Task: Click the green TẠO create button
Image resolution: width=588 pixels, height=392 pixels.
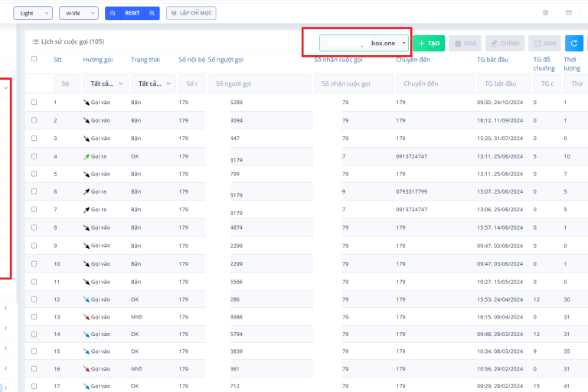Action: tap(428, 44)
